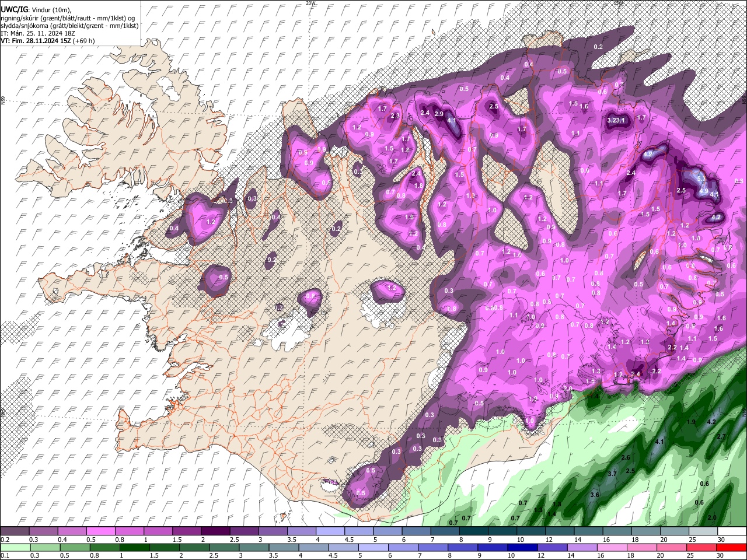The width and height of the screenshot is (747, 560).
Task: Click the 2.6 rainfall value over the sea
Action: [626, 457]
